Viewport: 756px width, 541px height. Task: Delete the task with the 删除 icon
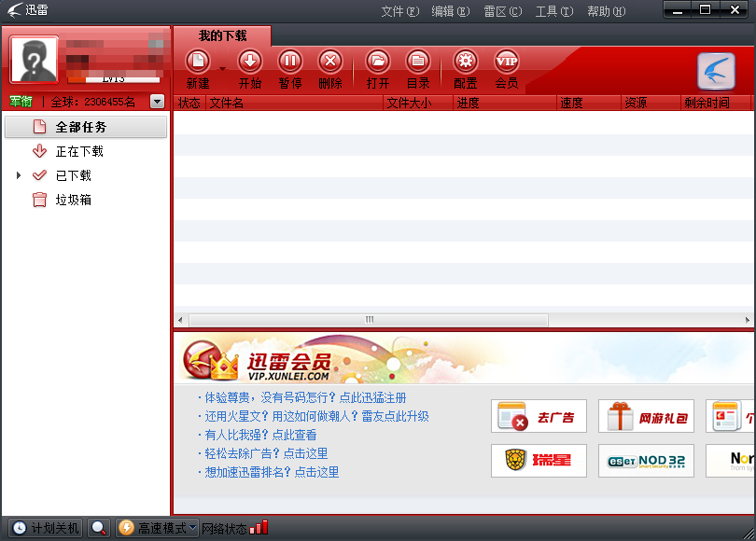[x=330, y=62]
